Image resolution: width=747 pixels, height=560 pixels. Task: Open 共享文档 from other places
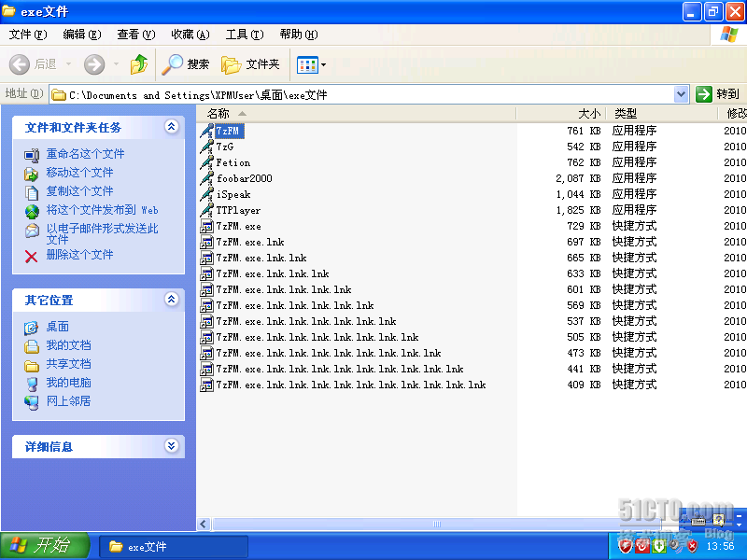[68, 364]
